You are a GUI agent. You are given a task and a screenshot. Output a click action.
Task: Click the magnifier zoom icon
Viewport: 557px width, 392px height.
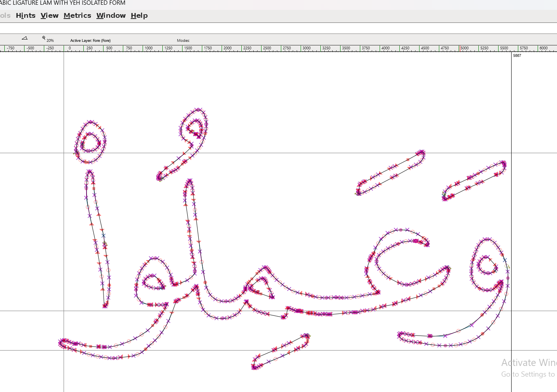(44, 38)
